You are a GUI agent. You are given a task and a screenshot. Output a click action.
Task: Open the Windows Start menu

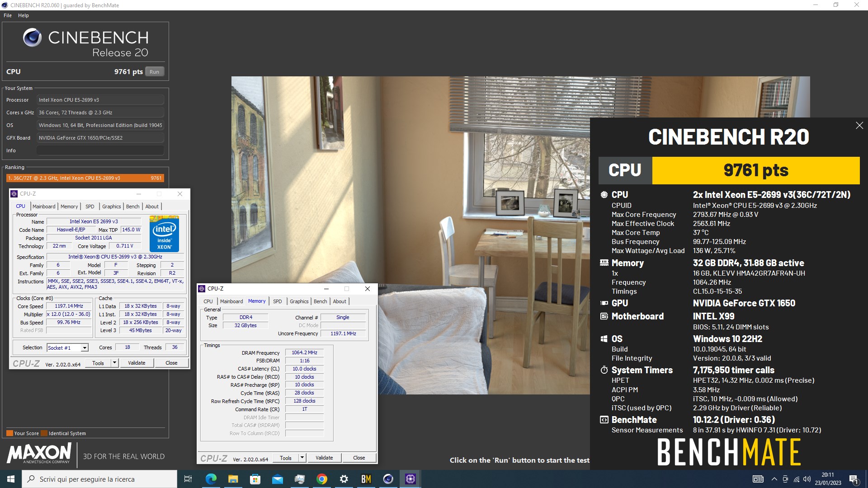coord(11,479)
